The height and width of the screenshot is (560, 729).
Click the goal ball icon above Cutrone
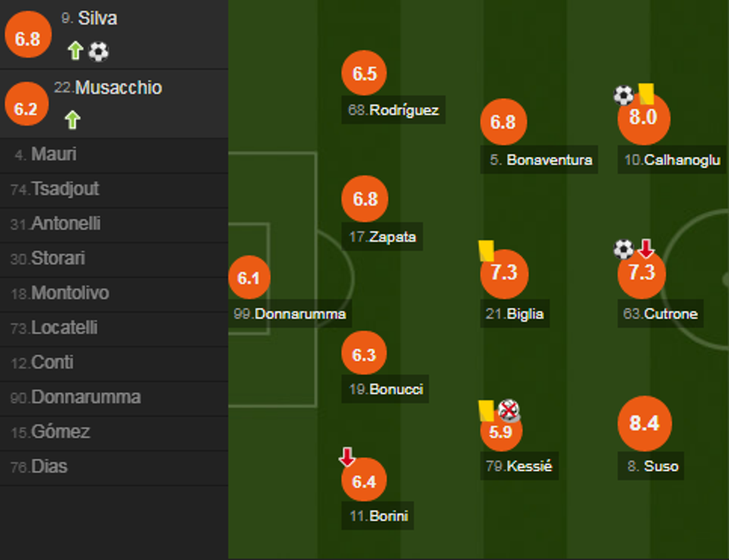[623, 249]
